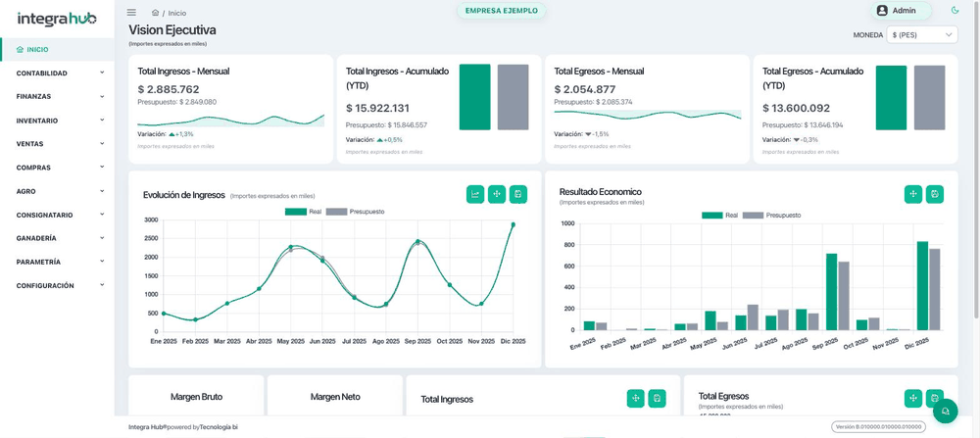Click move icon on Total Ingresos card
Image resolution: width=980 pixels, height=438 pixels.
point(636,399)
